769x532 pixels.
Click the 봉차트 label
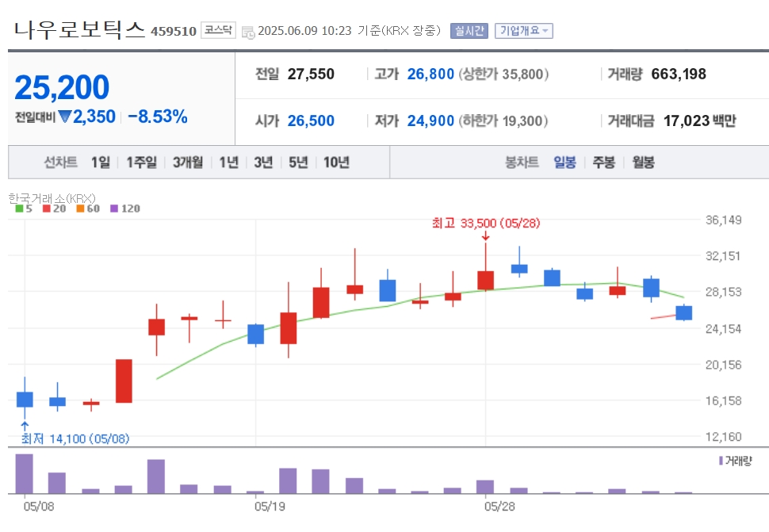[522, 163]
